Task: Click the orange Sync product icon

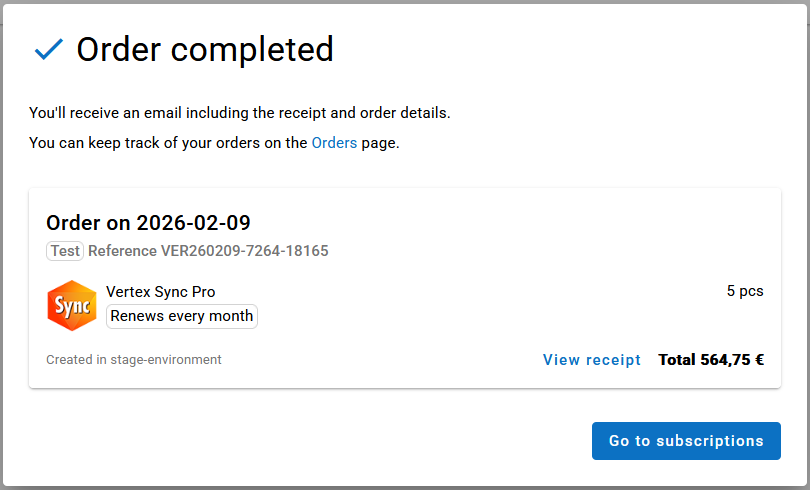Action: (x=72, y=305)
